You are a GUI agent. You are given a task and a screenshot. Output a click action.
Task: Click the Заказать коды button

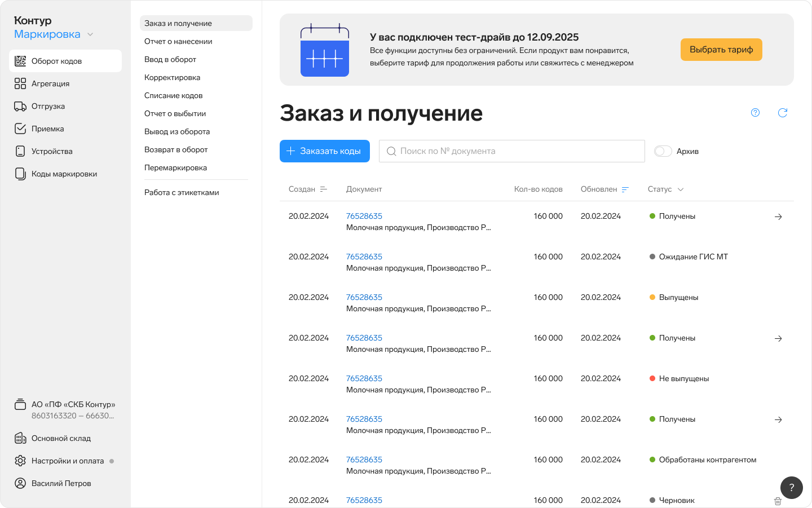pos(324,151)
